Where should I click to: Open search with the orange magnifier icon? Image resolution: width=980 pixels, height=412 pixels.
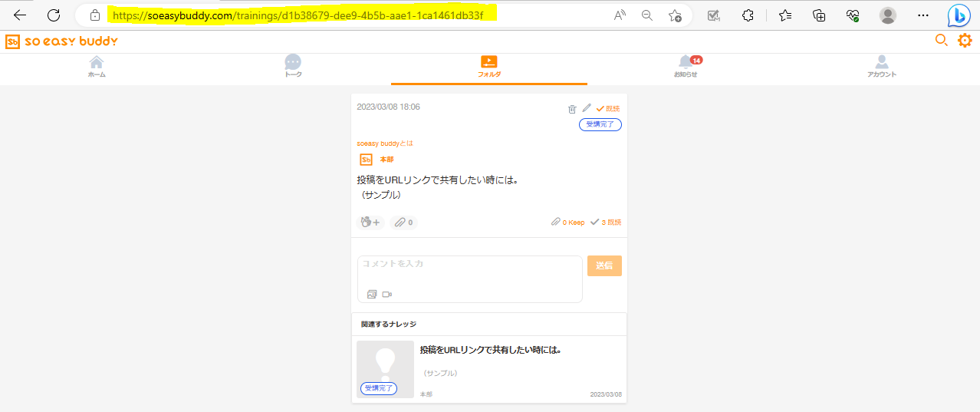click(942, 41)
